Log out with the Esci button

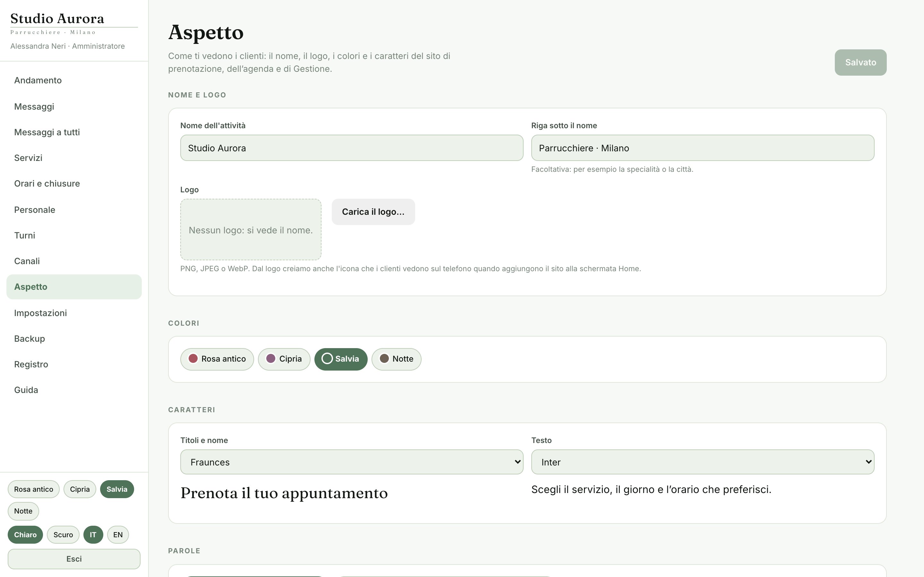(74, 559)
